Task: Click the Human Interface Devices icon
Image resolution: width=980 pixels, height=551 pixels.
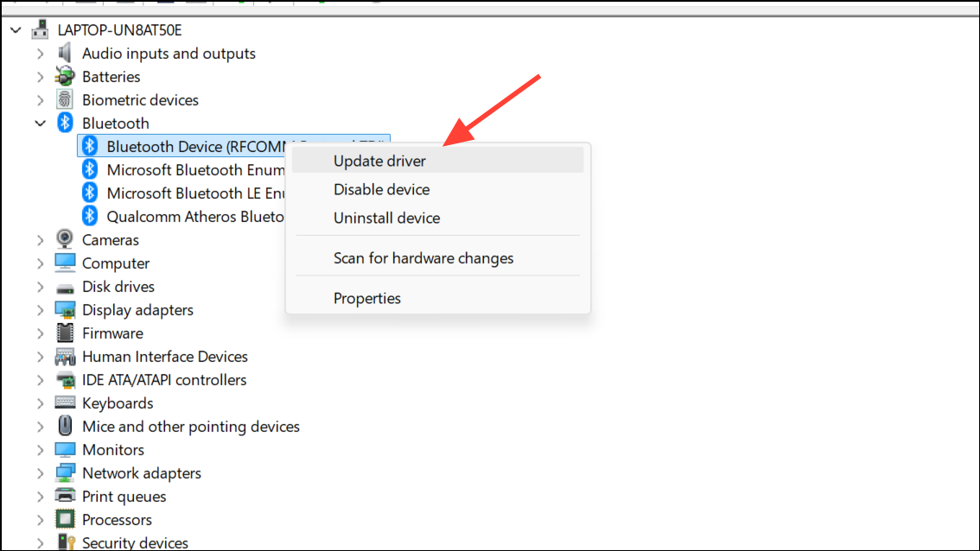Action: 64,356
